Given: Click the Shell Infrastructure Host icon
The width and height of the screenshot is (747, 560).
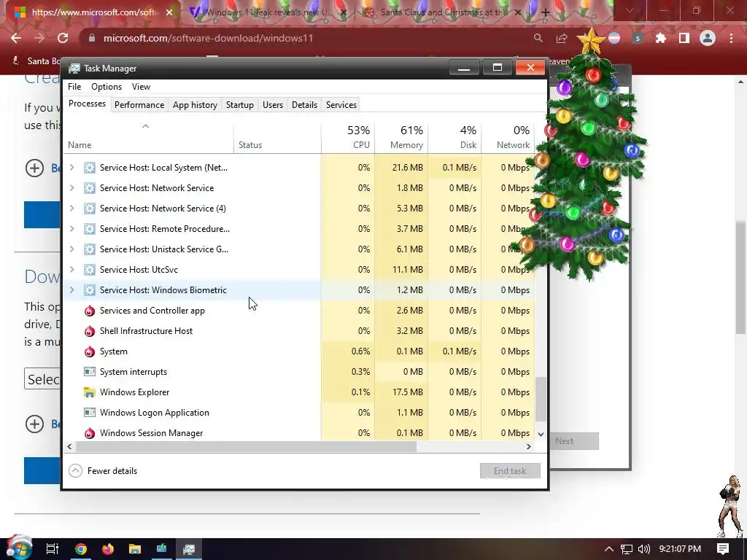Looking at the screenshot, I should [90, 332].
